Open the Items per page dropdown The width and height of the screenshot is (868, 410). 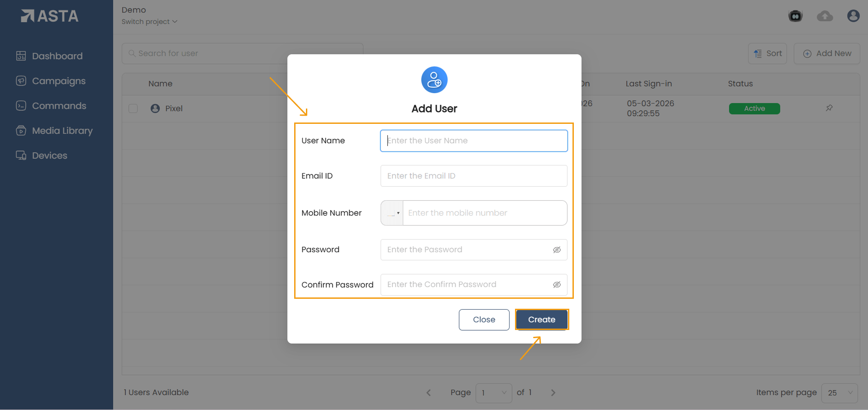tap(839, 393)
